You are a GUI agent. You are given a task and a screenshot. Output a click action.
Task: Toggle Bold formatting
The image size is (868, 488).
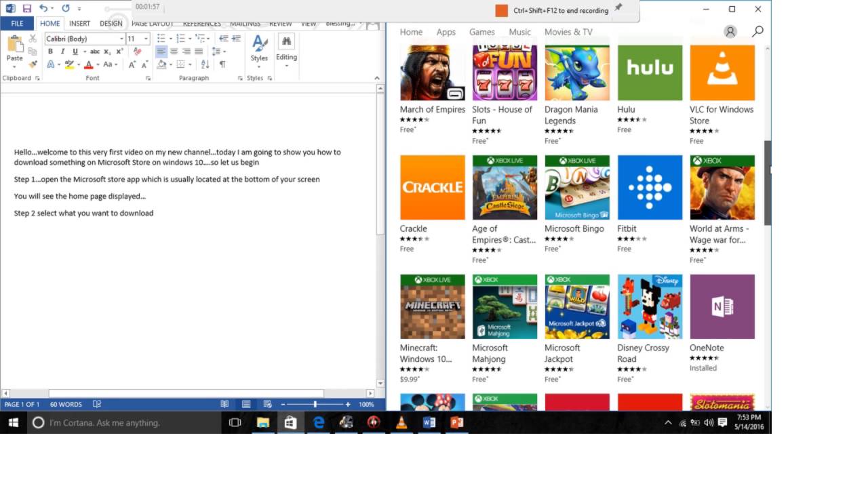(50, 52)
